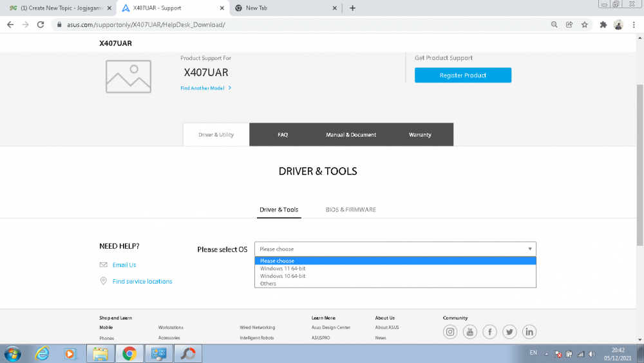This screenshot has width=644, height=363.
Task: Open the Warranty tab
Action: click(x=420, y=134)
